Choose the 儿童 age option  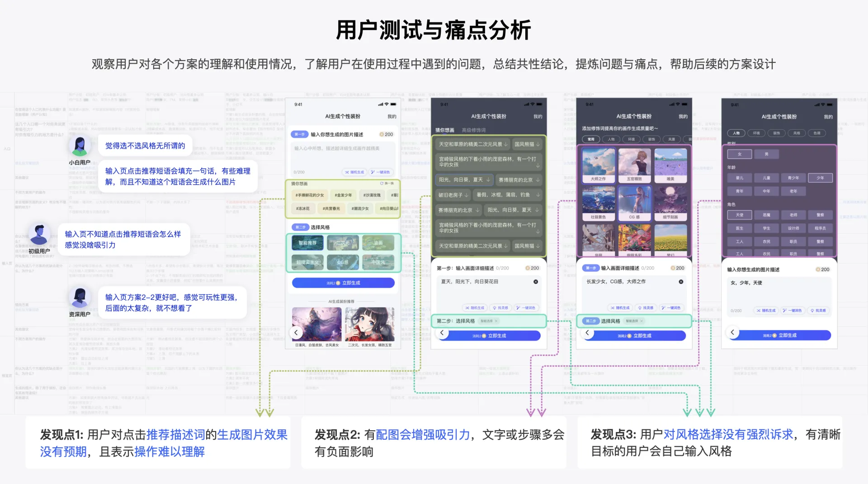766,178
